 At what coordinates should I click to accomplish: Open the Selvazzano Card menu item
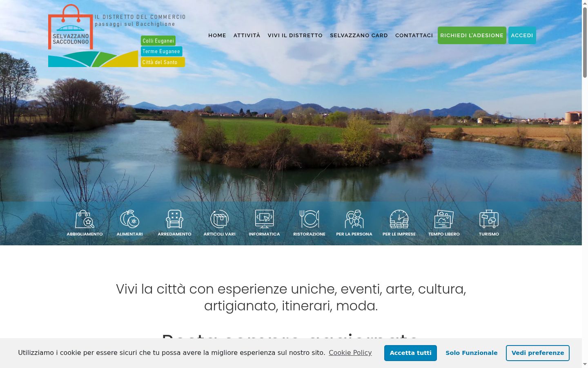point(359,36)
